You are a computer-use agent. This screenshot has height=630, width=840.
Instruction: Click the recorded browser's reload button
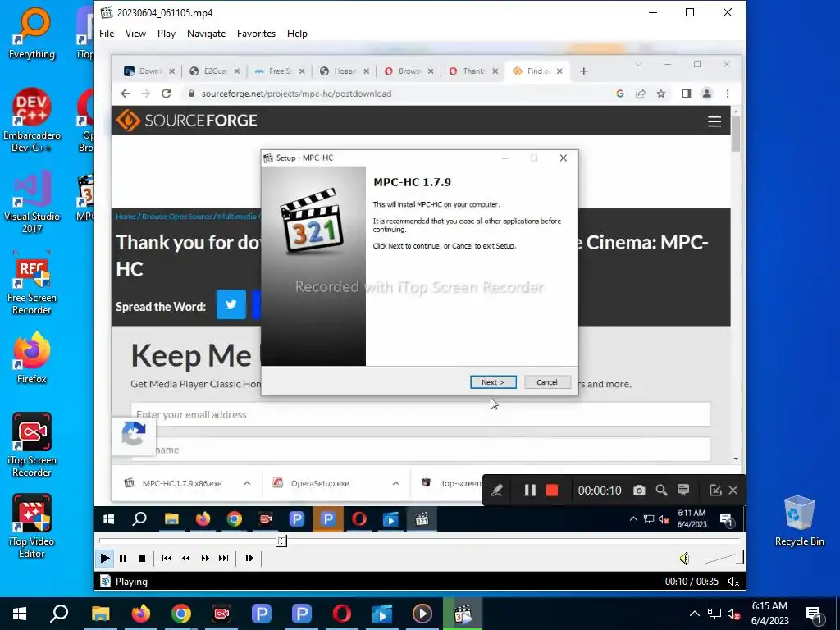pyautogui.click(x=166, y=94)
